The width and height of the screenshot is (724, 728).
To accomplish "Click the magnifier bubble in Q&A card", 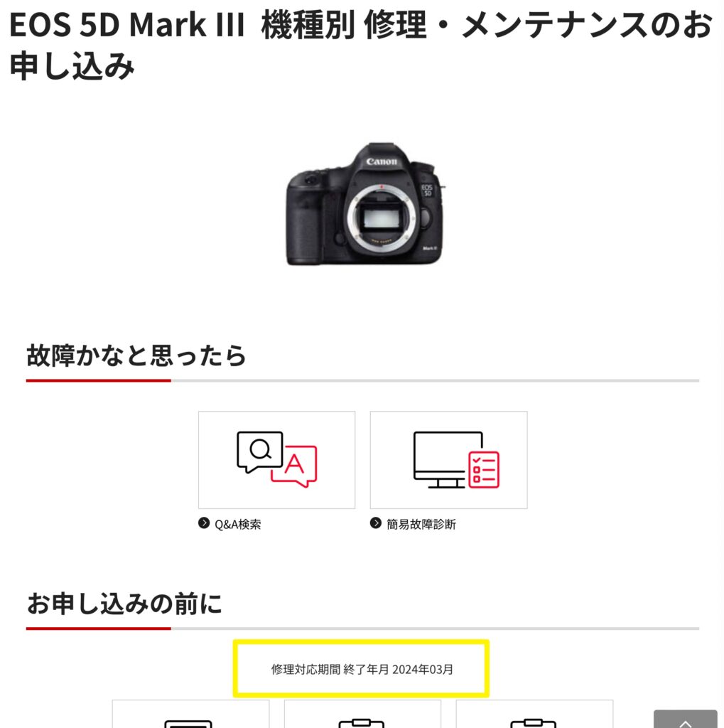I will point(259,451).
